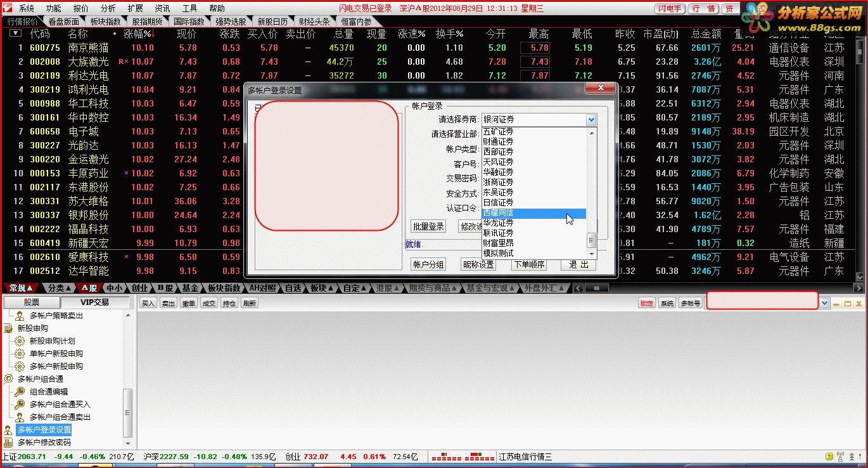868x468 pixels.
Task: Open the column header dropdown arrow left of 代码
Action: 15,33
